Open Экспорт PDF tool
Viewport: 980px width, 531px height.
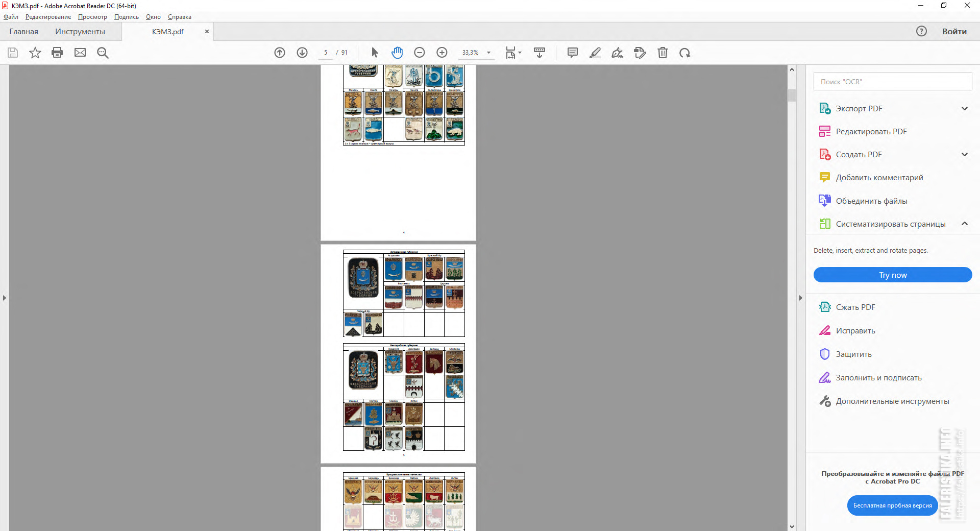859,109
